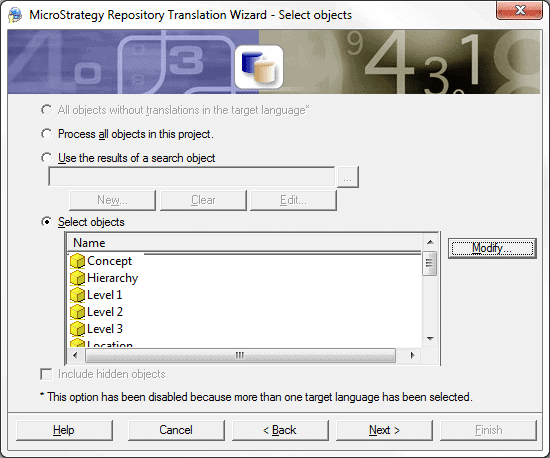Click the database cylinders icon in banner
The image size is (550, 458).
[x=259, y=67]
